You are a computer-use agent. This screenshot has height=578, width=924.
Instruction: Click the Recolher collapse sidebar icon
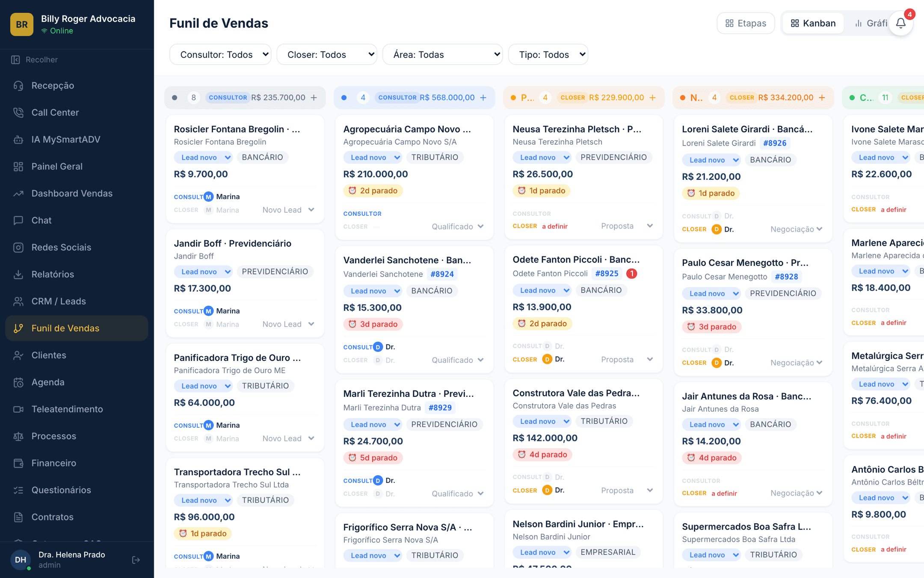point(16,60)
